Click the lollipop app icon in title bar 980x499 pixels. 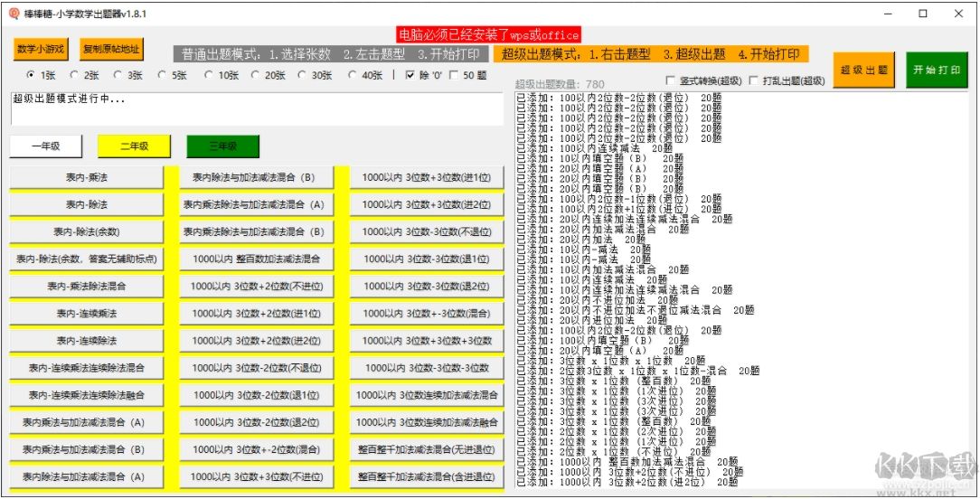point(14,14)
